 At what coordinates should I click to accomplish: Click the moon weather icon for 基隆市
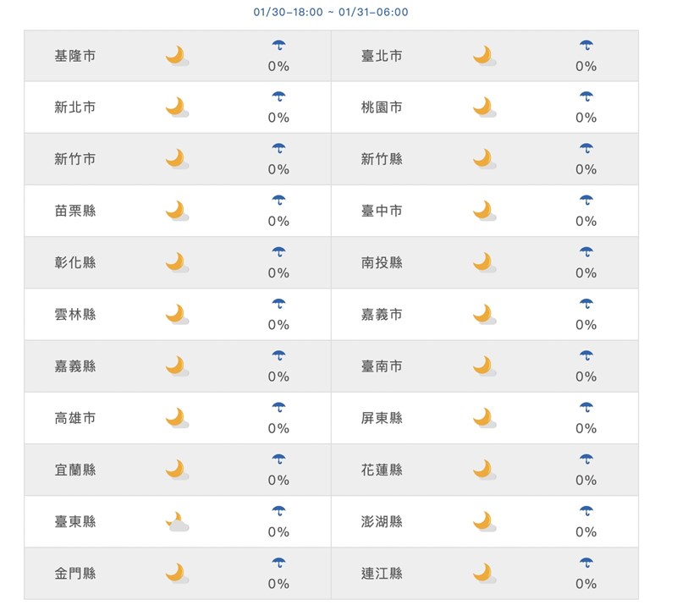pyautogui.click(x=176, y=56)
